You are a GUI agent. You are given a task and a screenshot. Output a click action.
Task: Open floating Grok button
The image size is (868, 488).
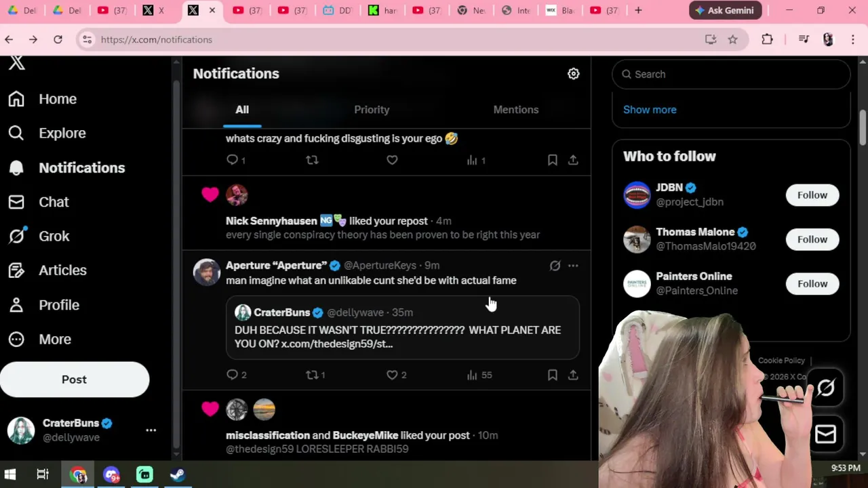click(825, 388)
